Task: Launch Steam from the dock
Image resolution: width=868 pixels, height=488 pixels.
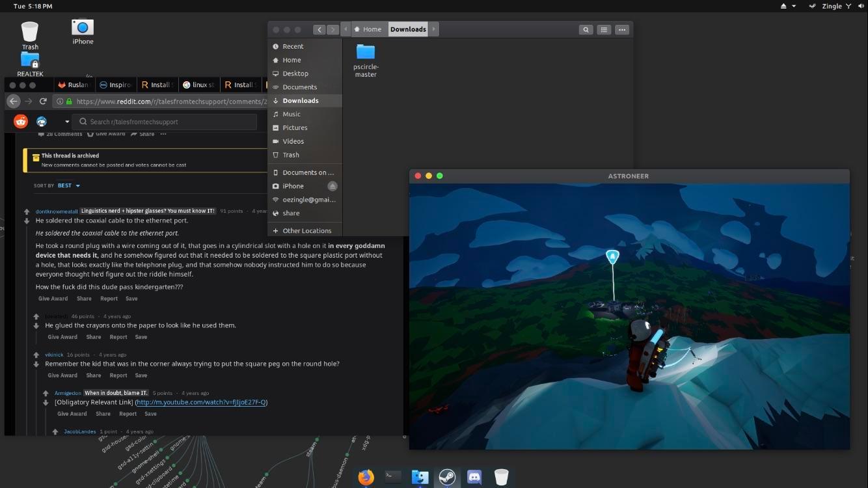Action: [447, 477]
